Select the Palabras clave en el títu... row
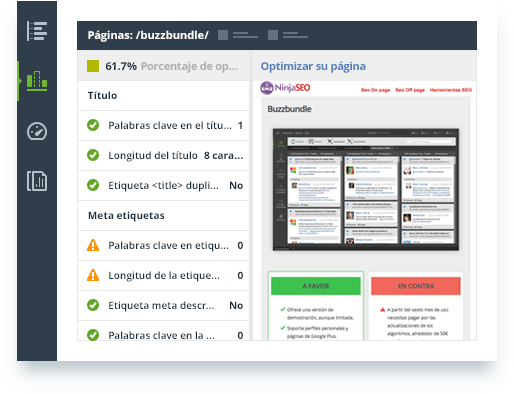 click(x=163, y=126)
